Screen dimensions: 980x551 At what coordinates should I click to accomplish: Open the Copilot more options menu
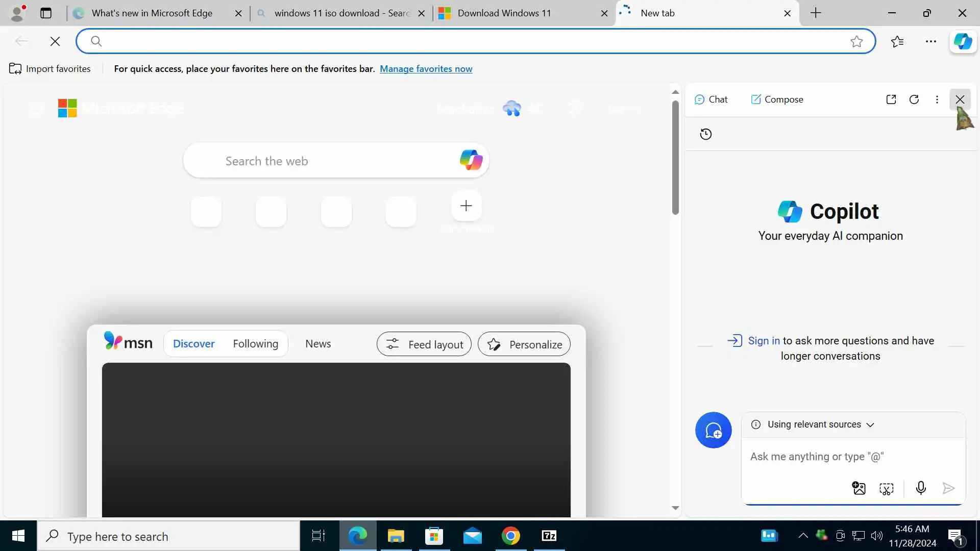[937, 99]
